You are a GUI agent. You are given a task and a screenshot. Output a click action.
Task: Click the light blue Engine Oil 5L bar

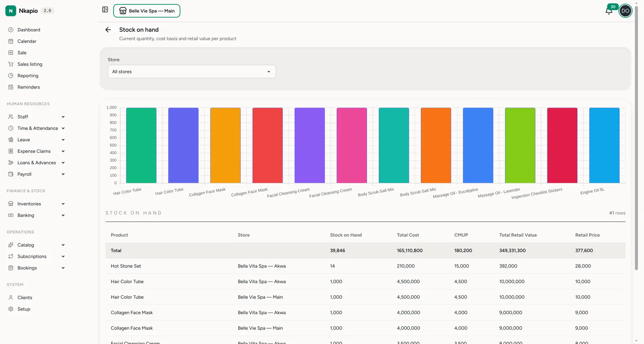(604, 145)
